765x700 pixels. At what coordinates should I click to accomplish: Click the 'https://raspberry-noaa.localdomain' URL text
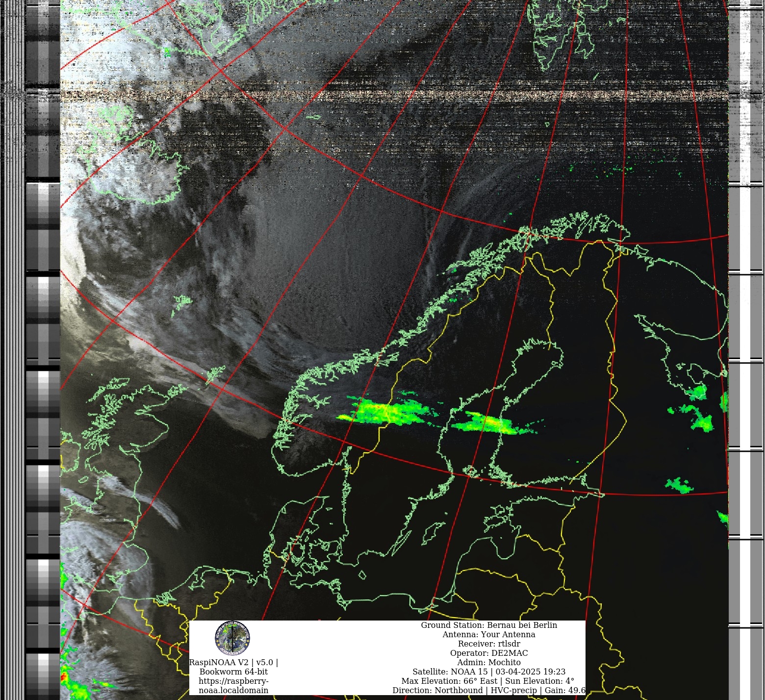tap(233, 686)
